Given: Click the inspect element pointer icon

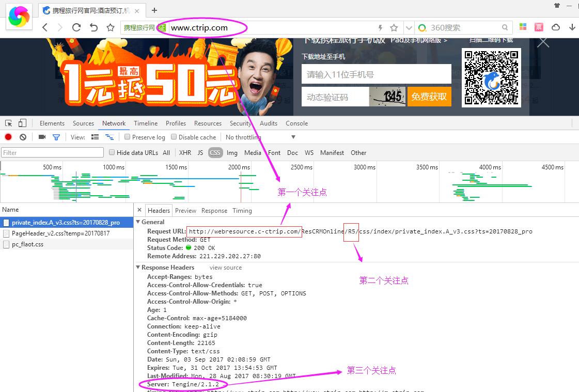Looking at the screenshot, I should 8,123.
